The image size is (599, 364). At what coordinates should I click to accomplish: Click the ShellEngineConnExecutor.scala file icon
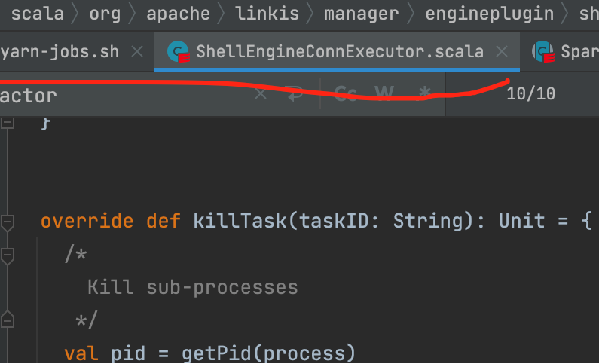click(x=178, y=52)
